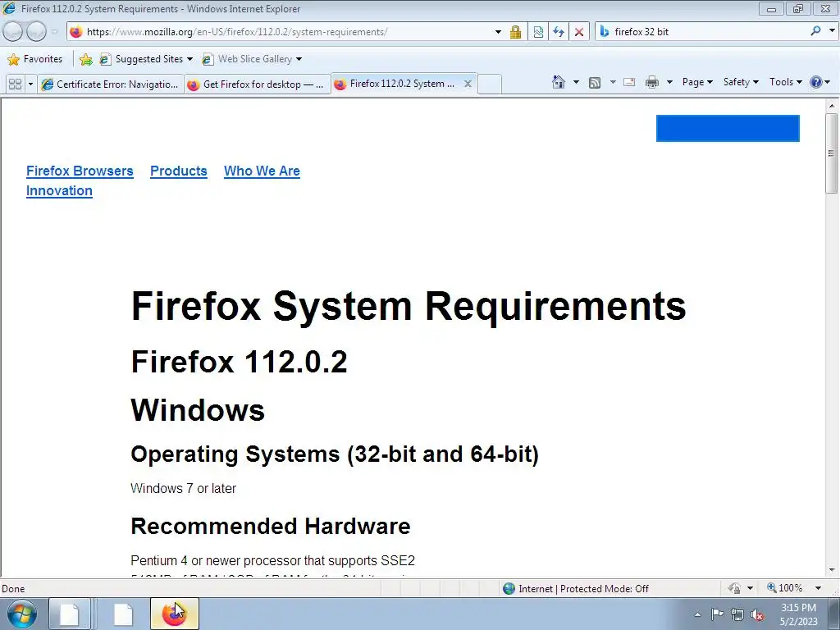Open the Favorites center
The image size is (840, 630).
point(35,59)
